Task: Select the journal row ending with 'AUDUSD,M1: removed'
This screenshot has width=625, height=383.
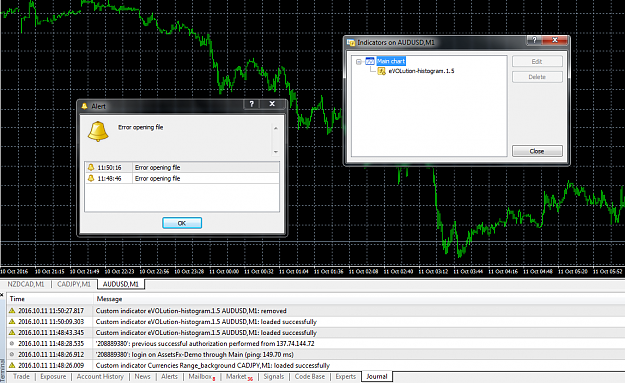Action: (316, 311)
